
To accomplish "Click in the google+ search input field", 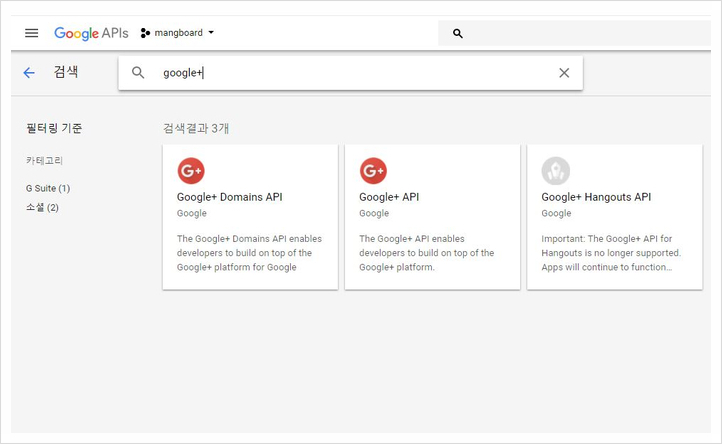I will [350, 73].
